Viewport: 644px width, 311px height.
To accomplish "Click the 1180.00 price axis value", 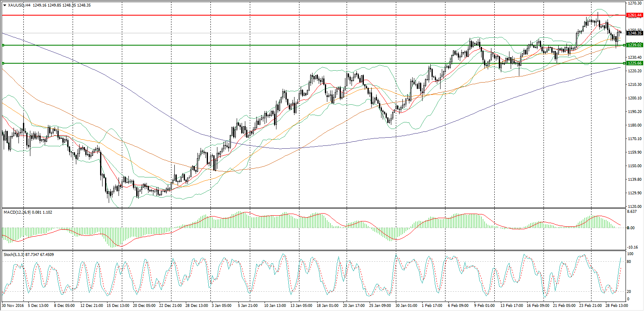I will (634, 125).
